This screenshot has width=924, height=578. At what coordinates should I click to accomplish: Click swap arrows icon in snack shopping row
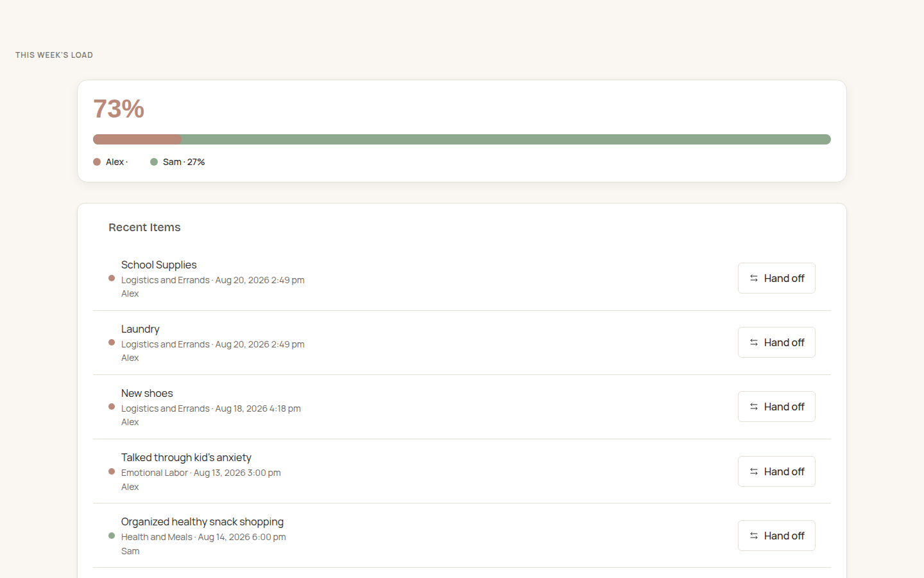click(754, 536)
